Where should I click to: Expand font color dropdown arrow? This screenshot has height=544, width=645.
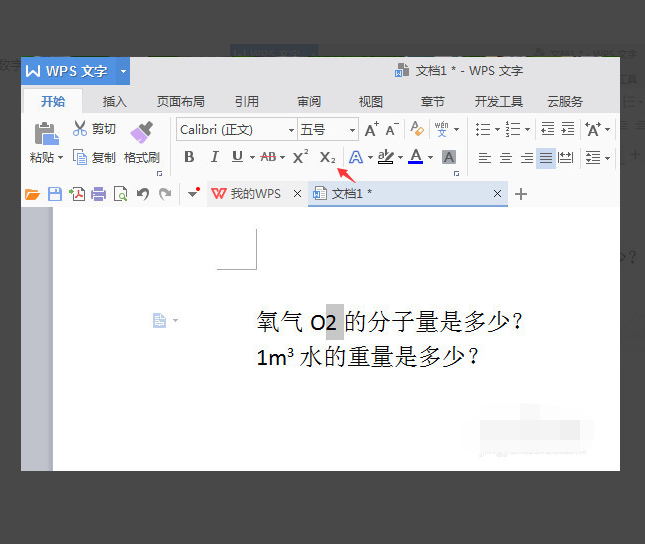(x=430, y=157)
